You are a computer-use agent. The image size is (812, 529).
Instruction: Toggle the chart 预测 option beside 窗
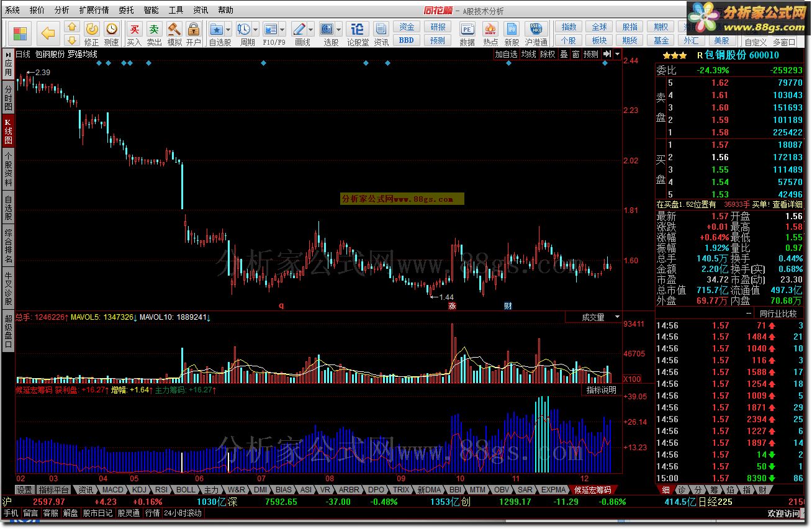(x=591, y=55)
